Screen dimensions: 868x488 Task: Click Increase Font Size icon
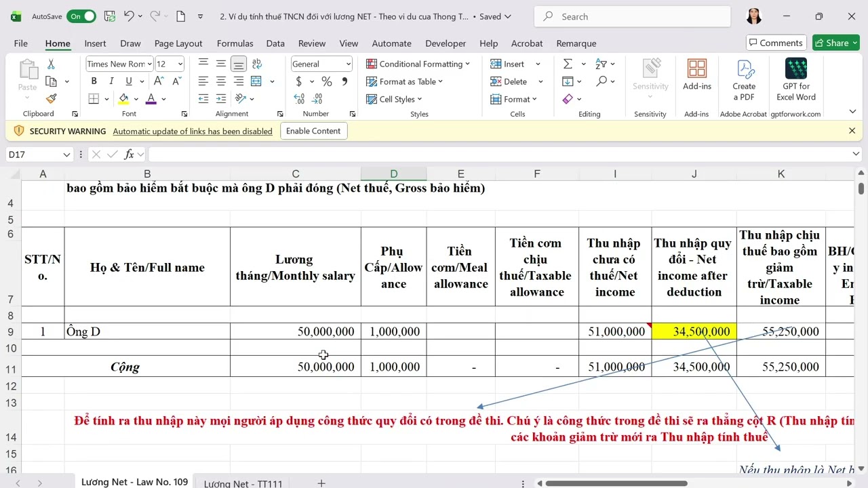[x=159, y=81]
